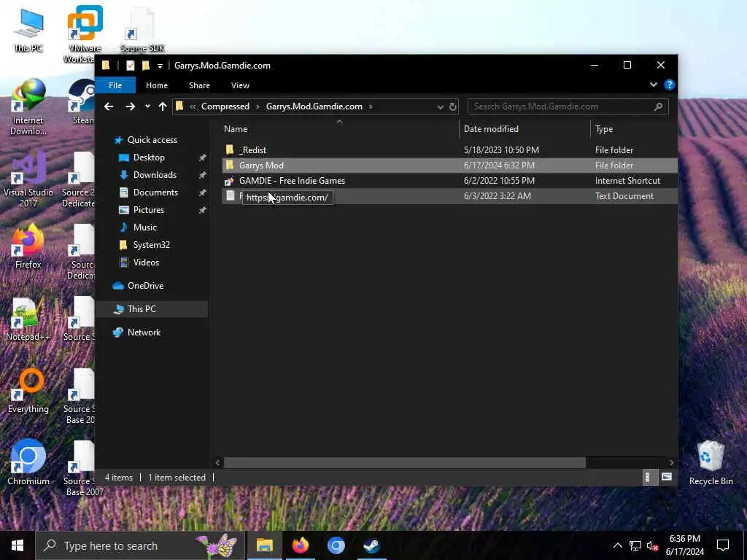Expand the ribbon with chevron
747x560 pixels.
653,85
